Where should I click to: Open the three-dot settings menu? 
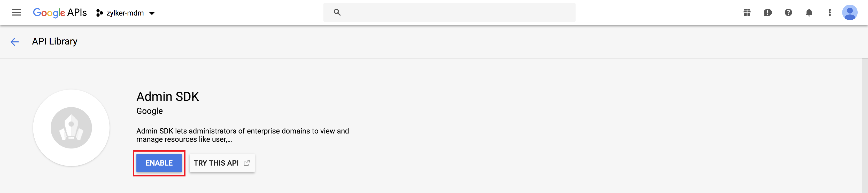point(830,13)
